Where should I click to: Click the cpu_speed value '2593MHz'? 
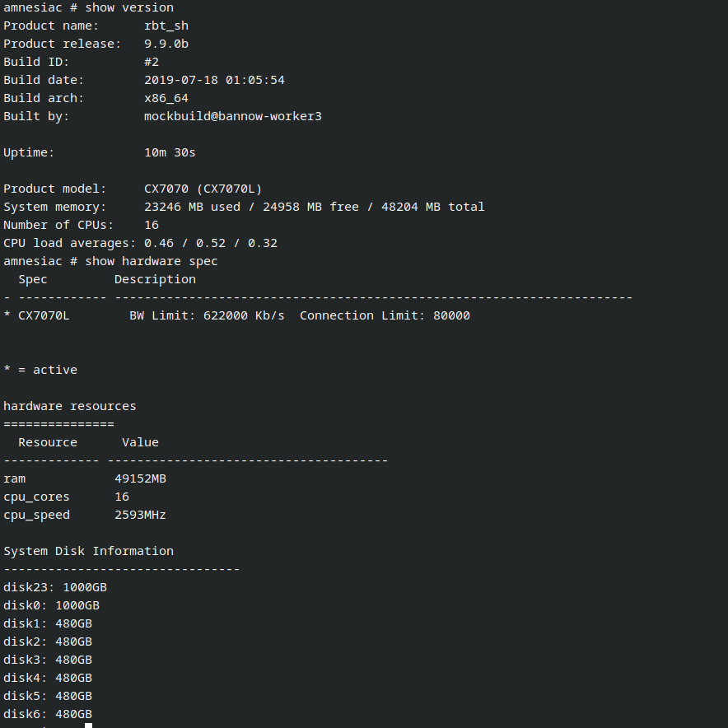tap(140, 515)
